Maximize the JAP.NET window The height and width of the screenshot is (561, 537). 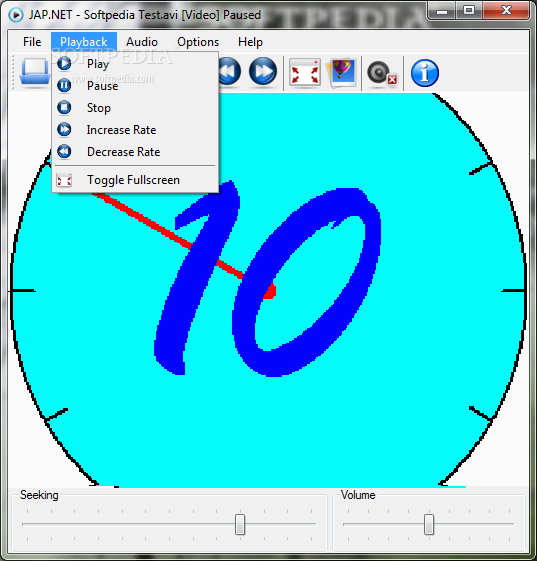point(469,10)
